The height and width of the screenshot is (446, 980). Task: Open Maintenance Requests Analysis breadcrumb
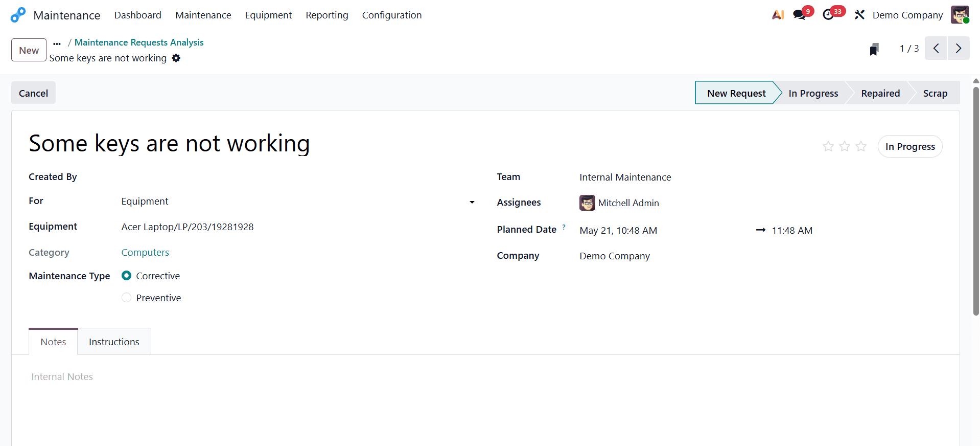pos(139,42)
